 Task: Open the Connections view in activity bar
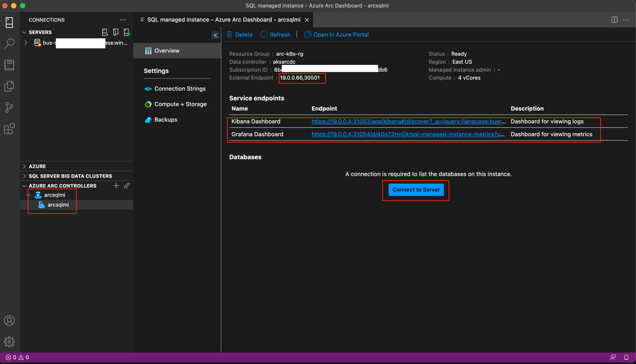click(x=10, y=22)
